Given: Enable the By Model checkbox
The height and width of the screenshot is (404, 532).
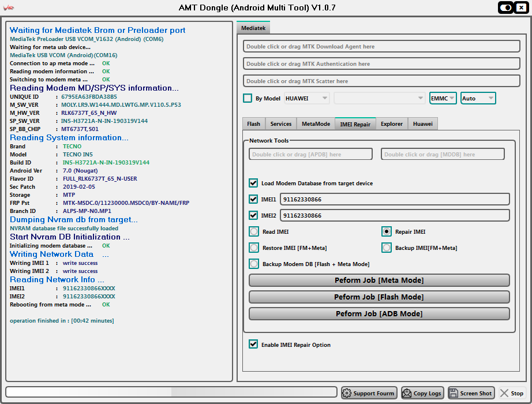Looking at the screenshot, I should (248, 98).
